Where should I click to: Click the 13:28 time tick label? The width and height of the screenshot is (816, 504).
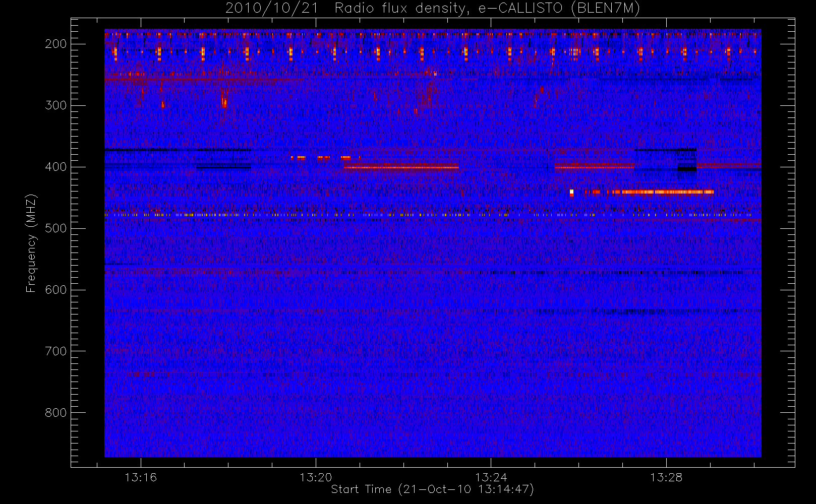click(x=666, y=477)
